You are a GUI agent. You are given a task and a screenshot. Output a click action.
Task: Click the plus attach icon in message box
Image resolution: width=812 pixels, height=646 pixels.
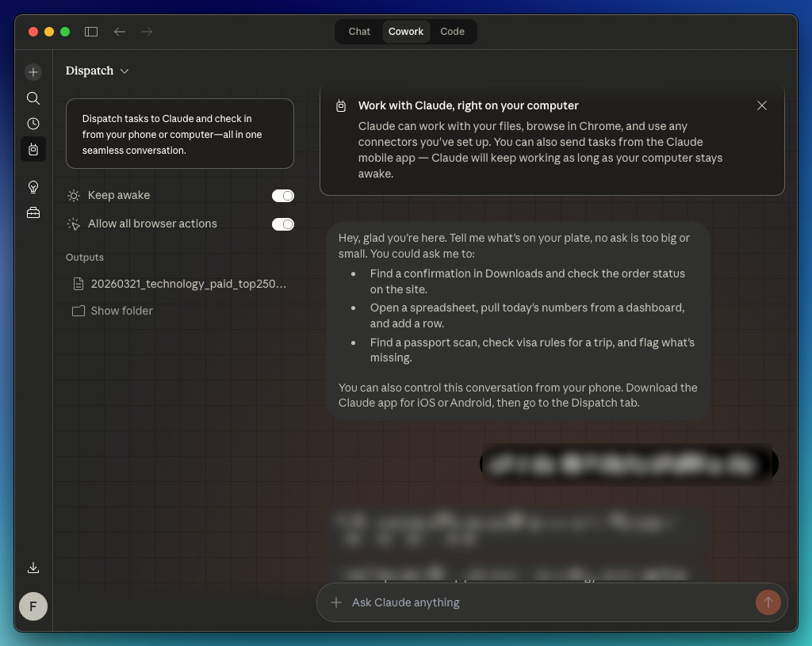pos(336,602)
